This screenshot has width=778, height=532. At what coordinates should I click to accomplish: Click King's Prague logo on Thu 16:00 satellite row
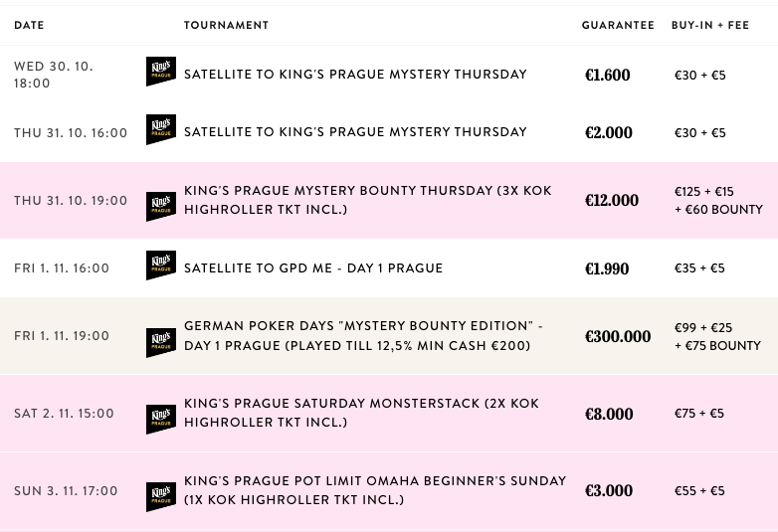click(x=161, y=129)
